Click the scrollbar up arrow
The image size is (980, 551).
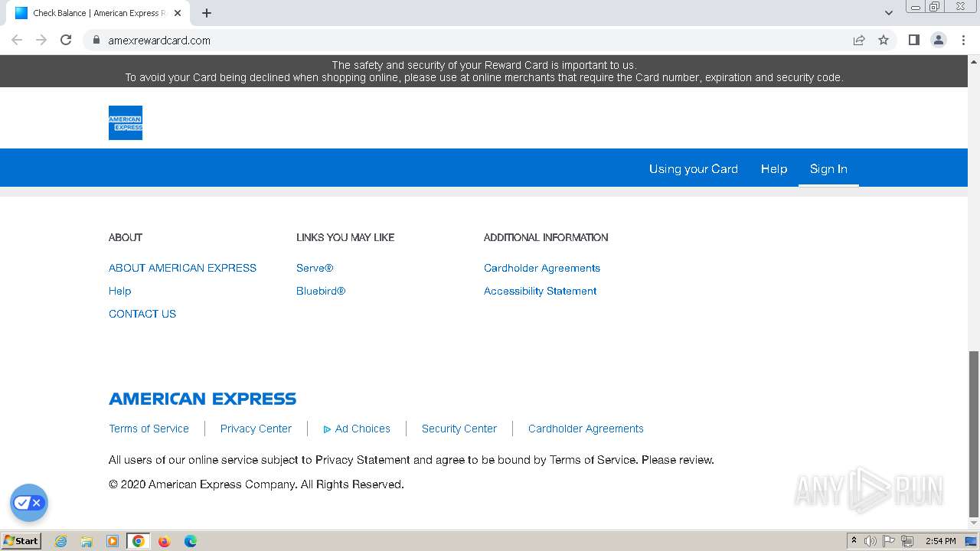point(974,61)
